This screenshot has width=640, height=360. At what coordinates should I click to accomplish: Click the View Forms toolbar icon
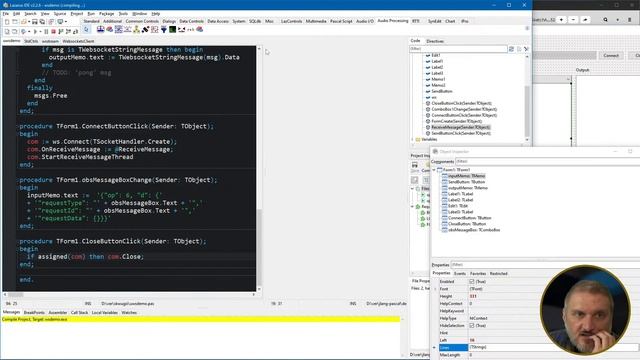14,31
